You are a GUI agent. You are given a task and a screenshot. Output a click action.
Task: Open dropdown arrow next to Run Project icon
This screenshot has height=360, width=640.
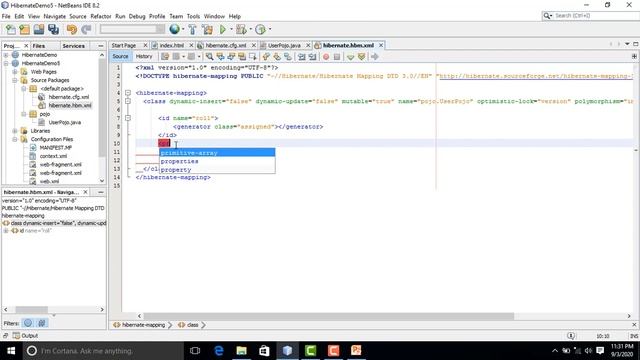(231, 29)
